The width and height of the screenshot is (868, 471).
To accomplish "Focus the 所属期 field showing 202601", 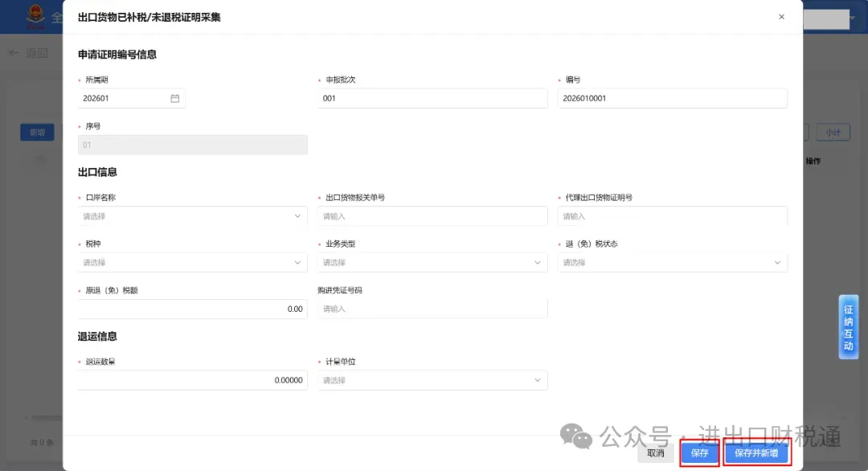I will pos(131,98).
